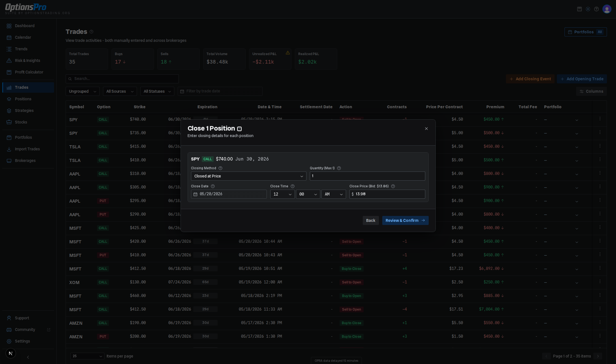
Task: Toggle the light/dark theme sun icon
Action: click(x=588, y=9)
